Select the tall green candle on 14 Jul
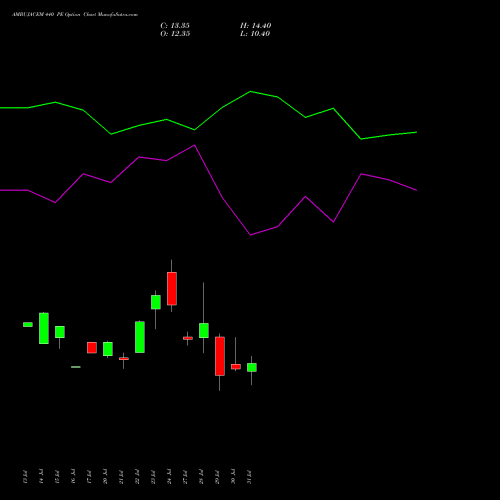The image size is (500, 500). 44,328
